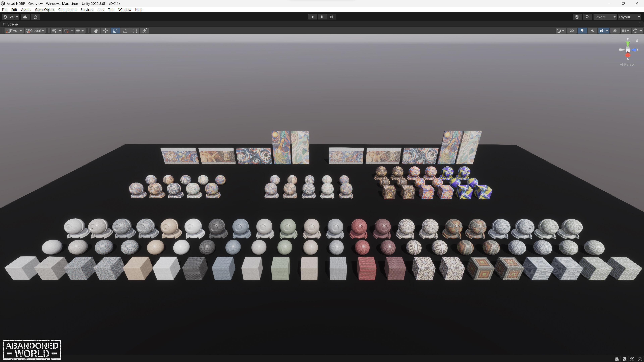Click the green Y axis cone on gizmo

point(628,44)
